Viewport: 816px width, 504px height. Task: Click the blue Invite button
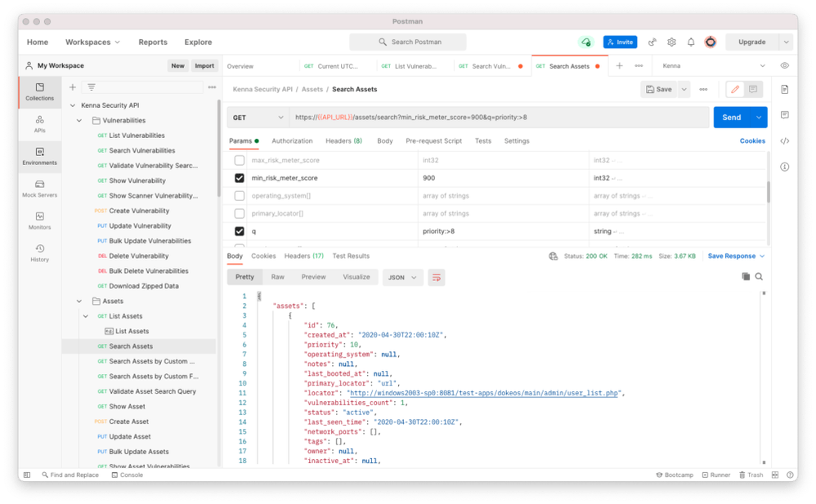(x=621, y=42)
